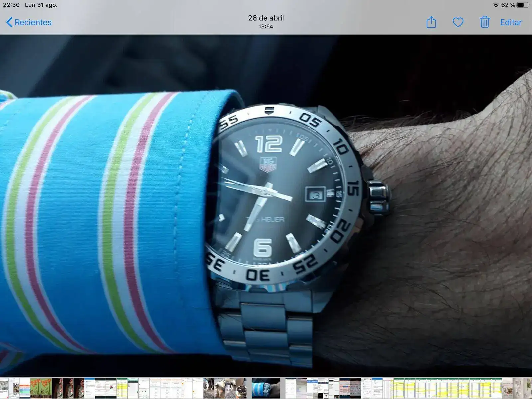Mark photo as favorite with heart icon

[x=458, y=22]
